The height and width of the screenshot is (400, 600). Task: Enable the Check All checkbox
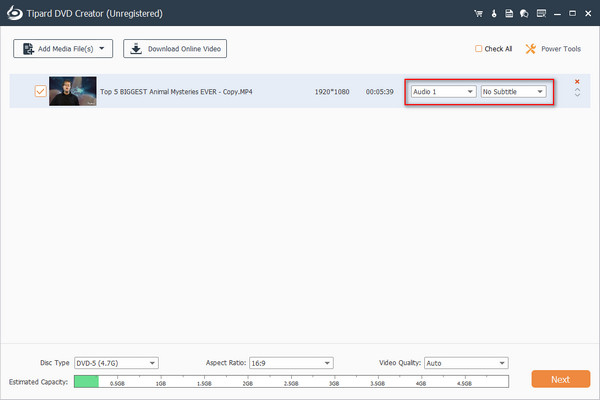pyautogui.click(x=478, y=49)
